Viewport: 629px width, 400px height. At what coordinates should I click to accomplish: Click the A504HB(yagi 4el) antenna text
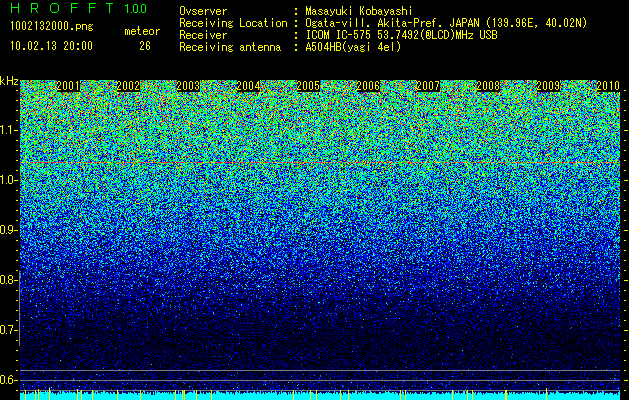(x=353, y=47)
